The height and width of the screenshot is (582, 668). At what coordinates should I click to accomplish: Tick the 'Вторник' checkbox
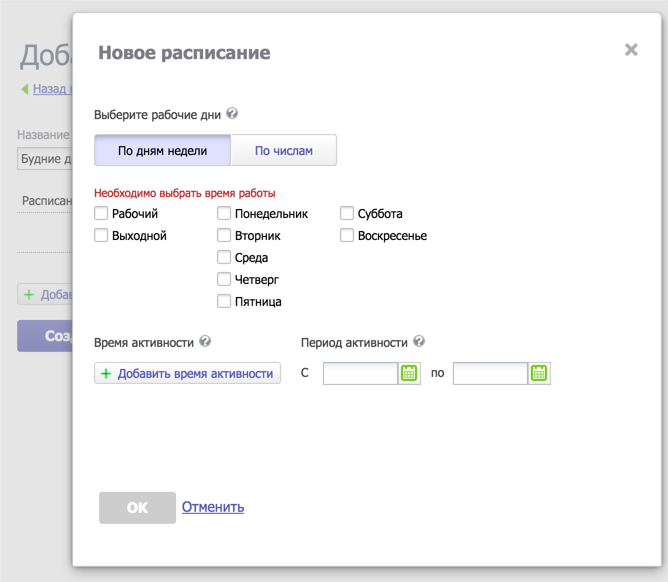[x=224, y=235]
